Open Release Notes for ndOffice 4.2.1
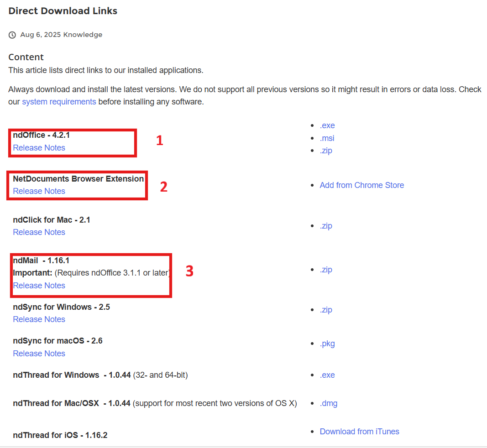The image size is (487, 448). [39, 148]
